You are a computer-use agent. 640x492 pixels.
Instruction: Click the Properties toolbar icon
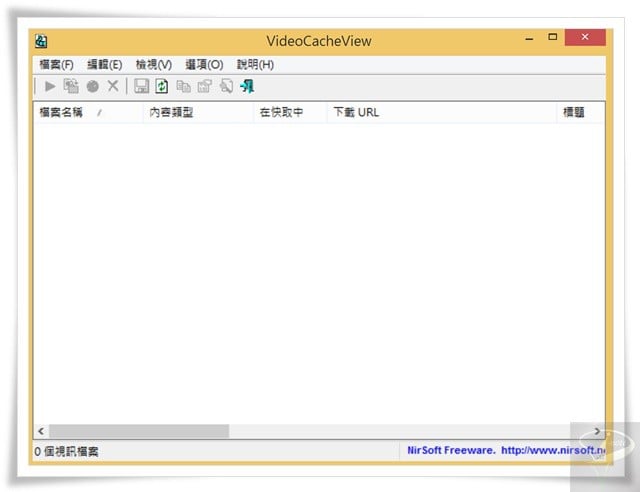(x=204, y=87)
